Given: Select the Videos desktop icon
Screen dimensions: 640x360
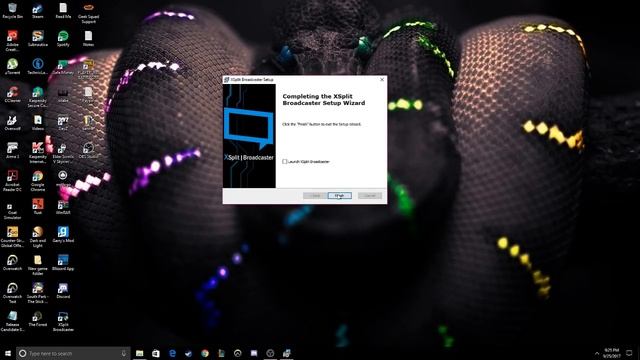Looking at the screenshot, I should point(38,122).
